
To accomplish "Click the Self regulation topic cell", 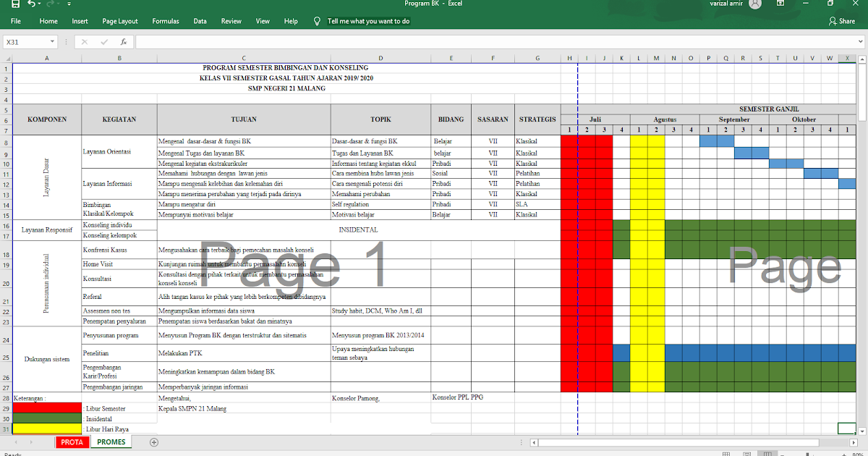I will coord(380,204).
